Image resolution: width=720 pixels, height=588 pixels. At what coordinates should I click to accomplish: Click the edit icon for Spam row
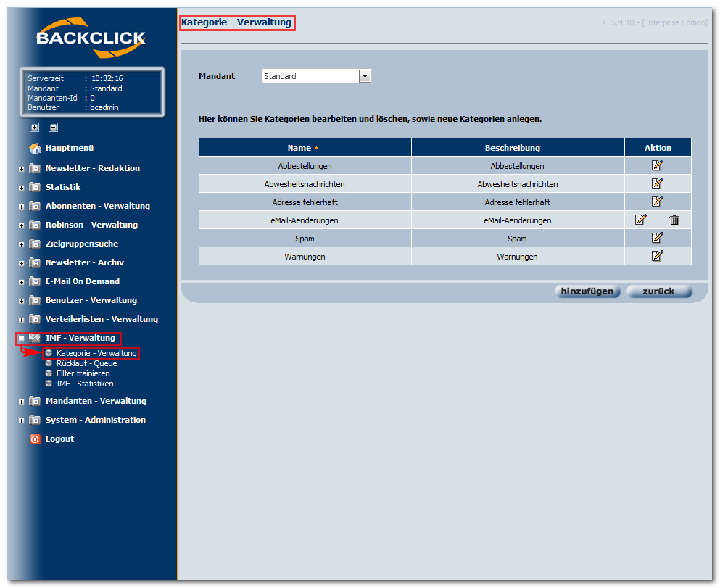point(657,238)
